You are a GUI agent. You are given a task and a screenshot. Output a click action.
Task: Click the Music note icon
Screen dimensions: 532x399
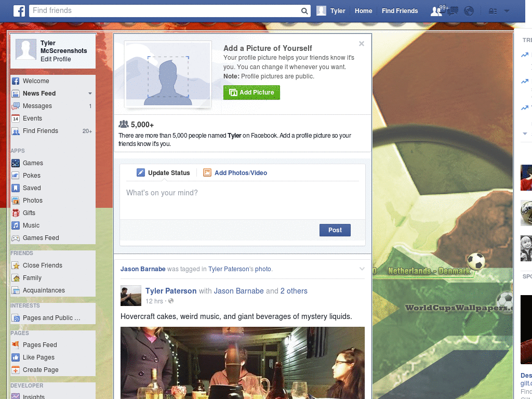16,225
